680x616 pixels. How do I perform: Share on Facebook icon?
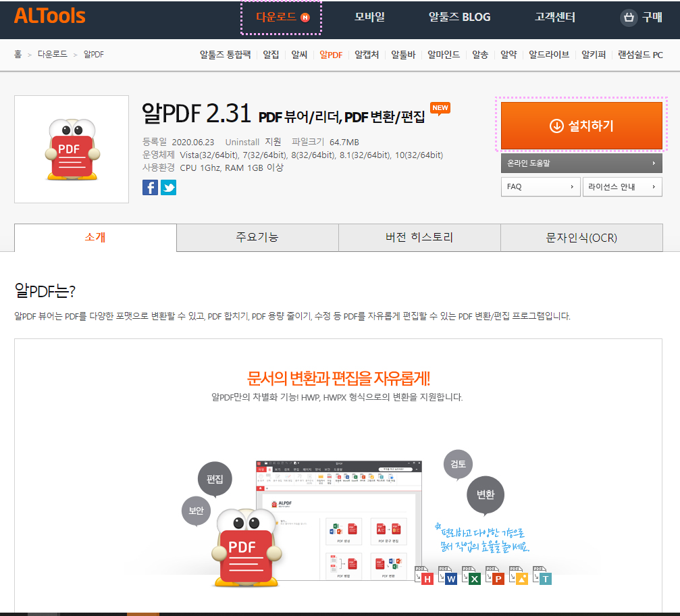150,187
